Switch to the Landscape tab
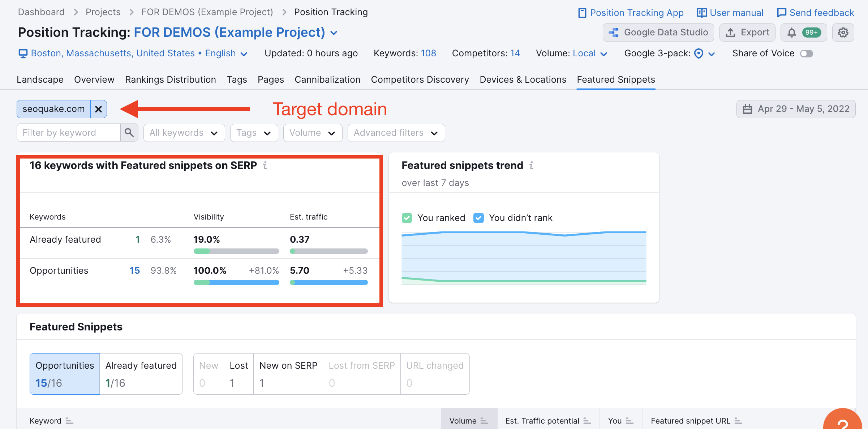 pyautogui.click(x=40, y=79)
